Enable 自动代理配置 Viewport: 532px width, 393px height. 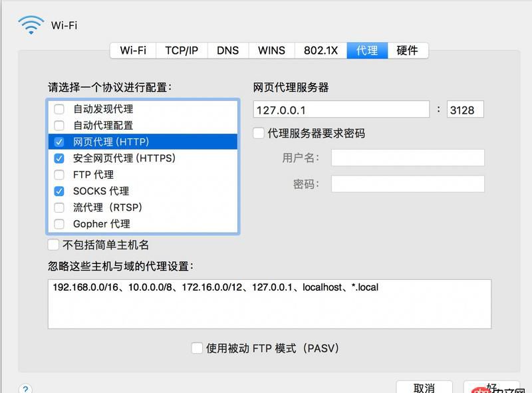(59, 126)
